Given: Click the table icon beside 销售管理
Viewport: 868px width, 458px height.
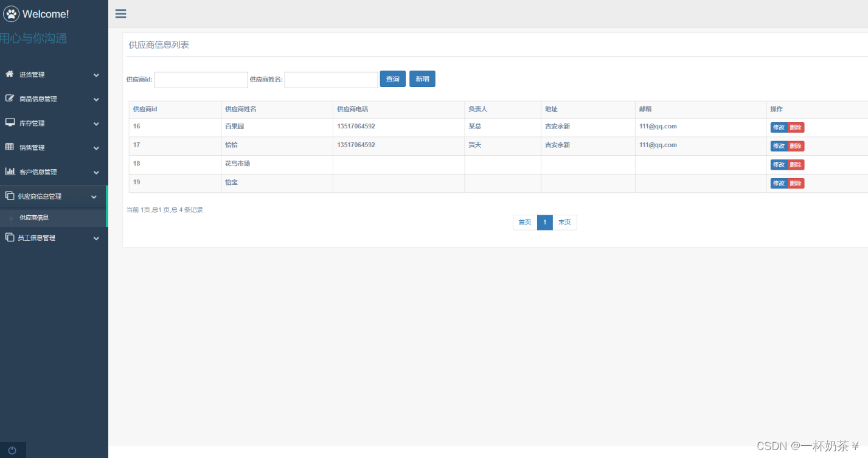Looking at the screenshot, I should pos(9,147).
